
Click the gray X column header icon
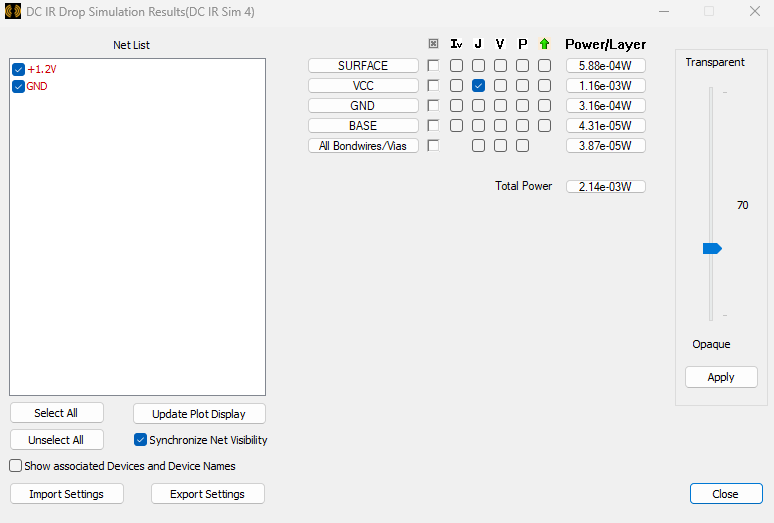coord(433,44)
